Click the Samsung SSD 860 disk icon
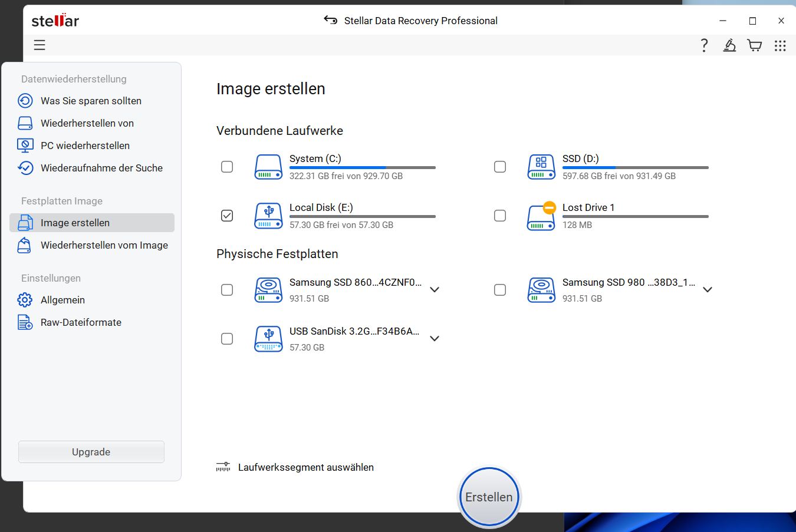 click(x=268, y=290)
